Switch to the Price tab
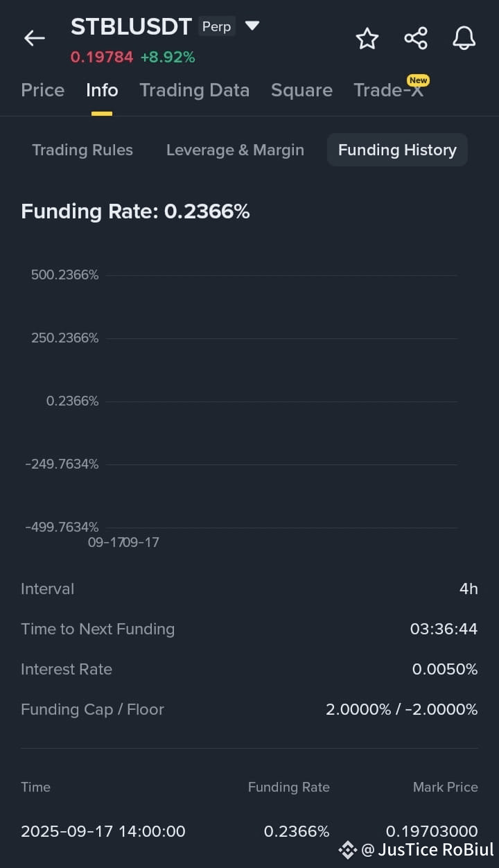Viewport: 499px width, 868px height. coord(42,90)
